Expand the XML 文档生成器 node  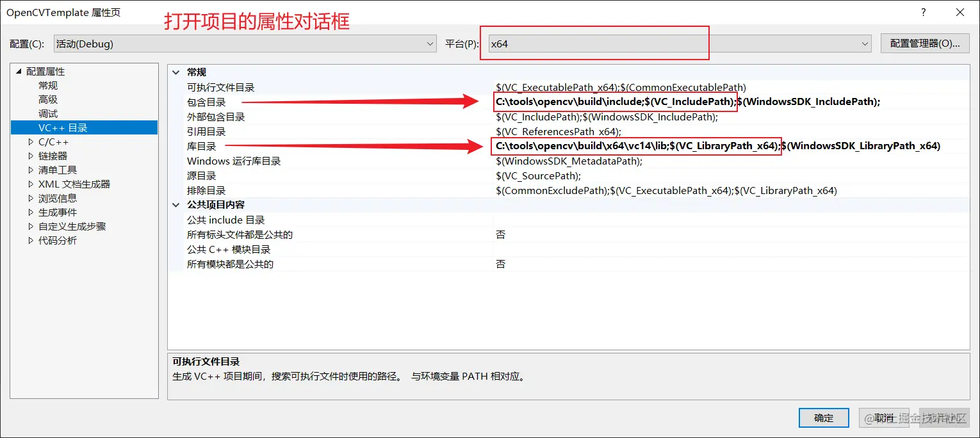(x=31, y=184)
